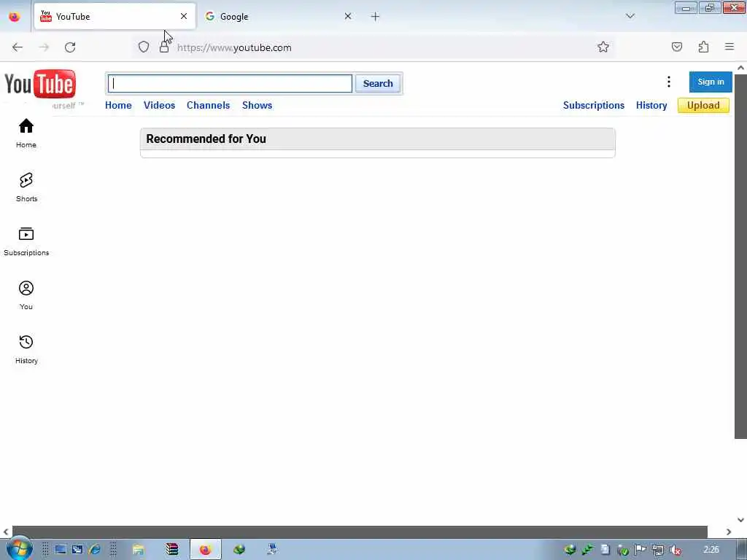Open the Extensions puzzle icon
The width and height of the screenshot is (747, 560).
pyautogui.click(x=703, y=47)
